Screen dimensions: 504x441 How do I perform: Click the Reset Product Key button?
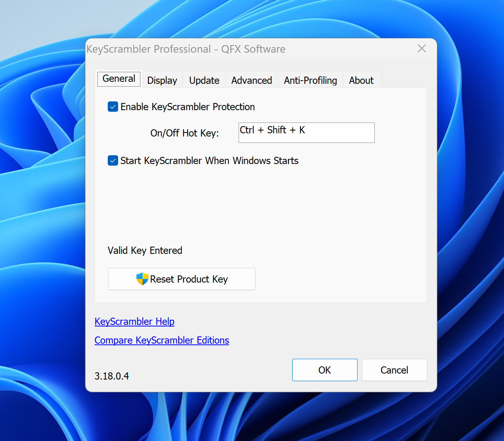pos(182,279)
